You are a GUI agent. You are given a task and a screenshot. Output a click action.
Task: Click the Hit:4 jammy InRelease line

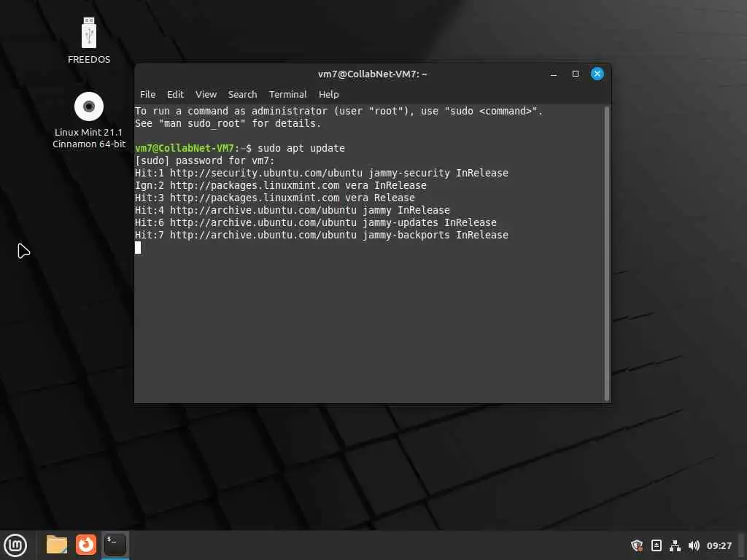(293, 210)
